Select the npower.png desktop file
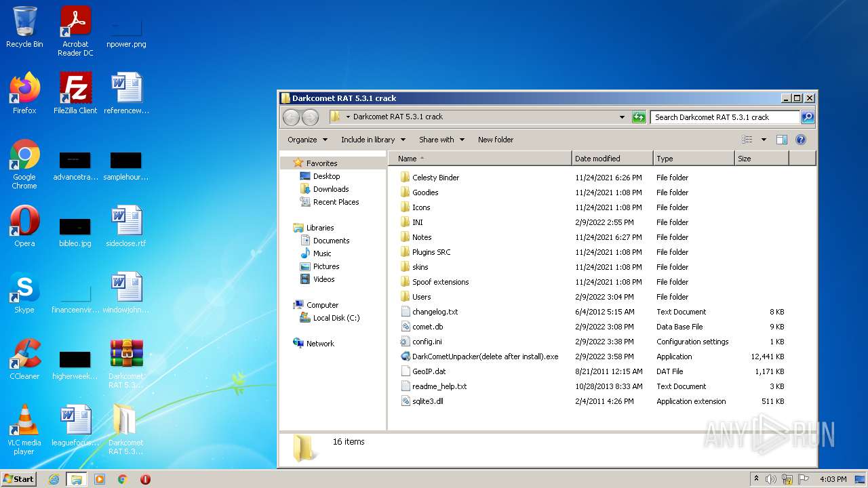 point(126,31)
